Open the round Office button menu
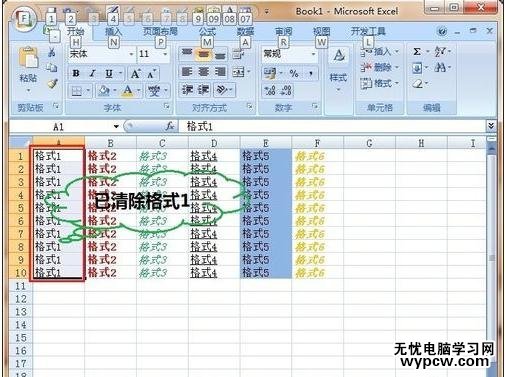Image resolution: width=505 pixels, height=377 pixels. [23, 18]
